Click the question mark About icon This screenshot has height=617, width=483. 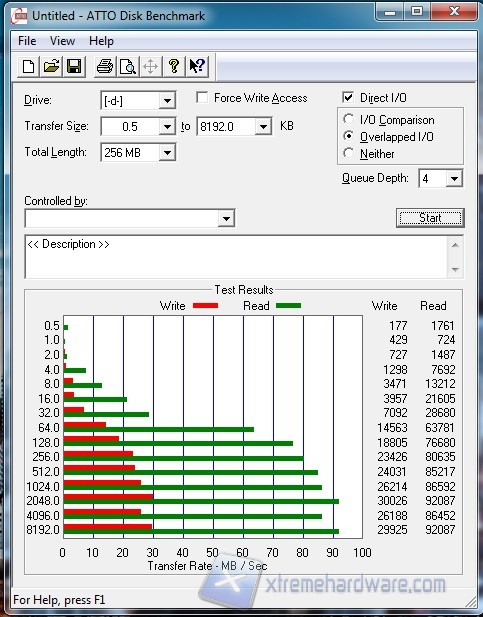[173, 66]
